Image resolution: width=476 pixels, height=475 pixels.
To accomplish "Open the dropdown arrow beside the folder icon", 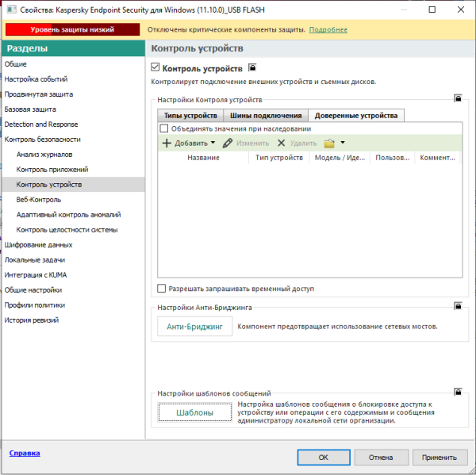I will click(x=343, y=143).
